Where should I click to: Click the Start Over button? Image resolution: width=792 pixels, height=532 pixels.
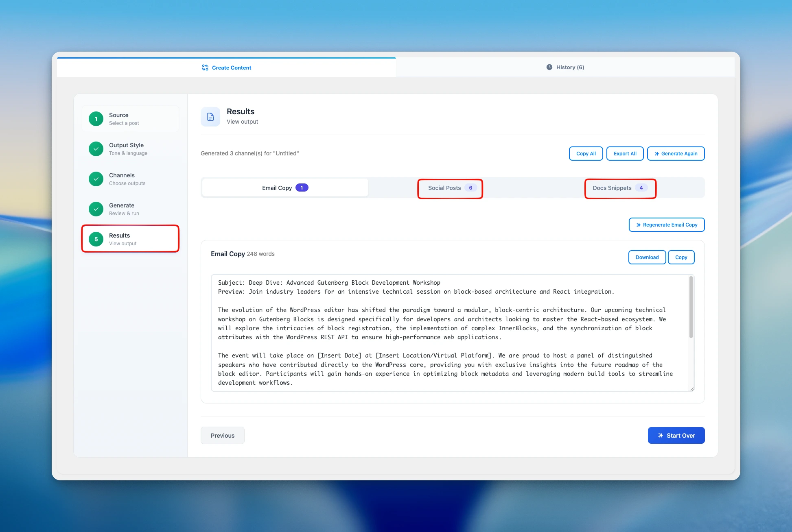coord(676,435)
